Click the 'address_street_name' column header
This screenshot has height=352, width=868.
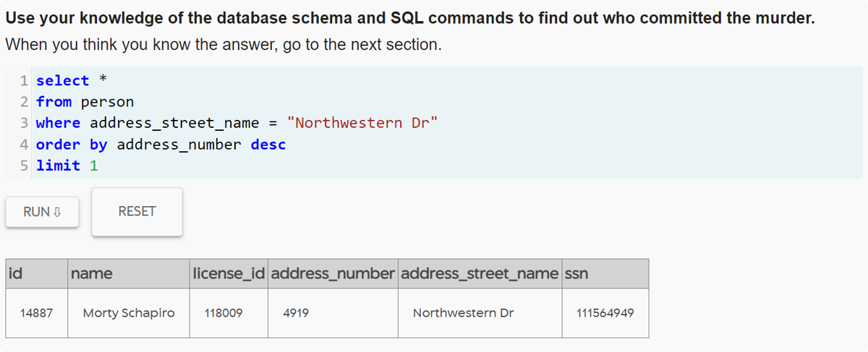480,274
